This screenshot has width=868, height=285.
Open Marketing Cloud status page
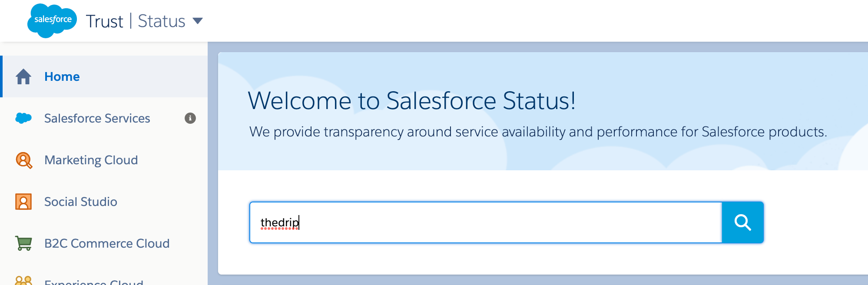click(x=91, y=160)
